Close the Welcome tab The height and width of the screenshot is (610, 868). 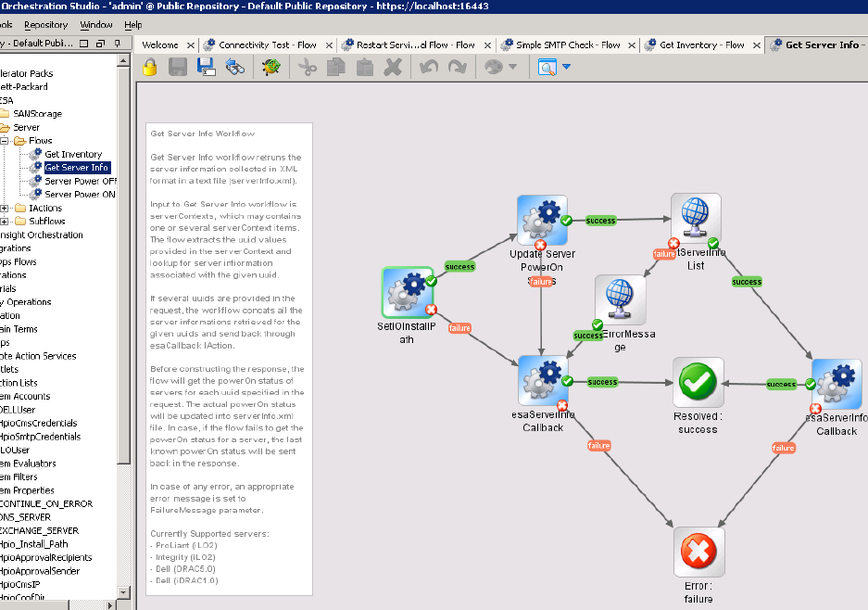click(x=191, y=44)
